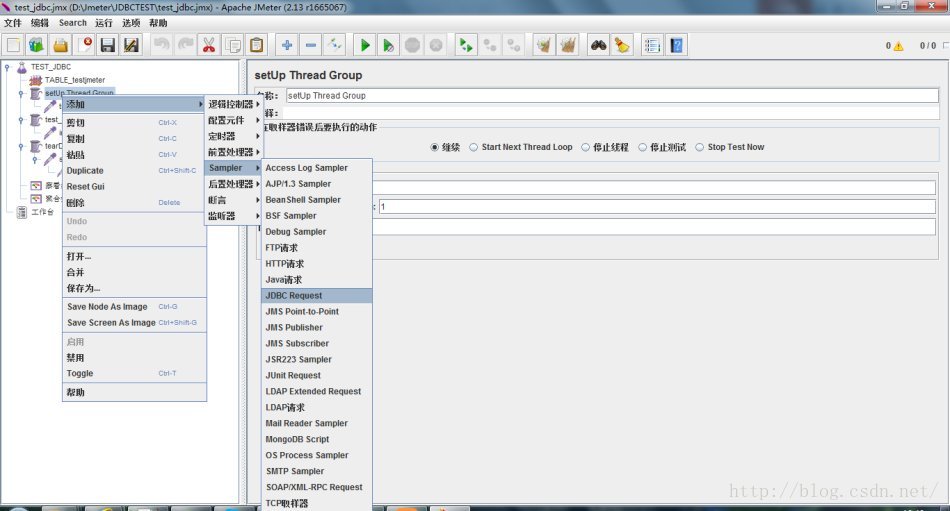This screenshot has width=950, height=511.
Task: Open the Search menu
Action: [73, 23]
